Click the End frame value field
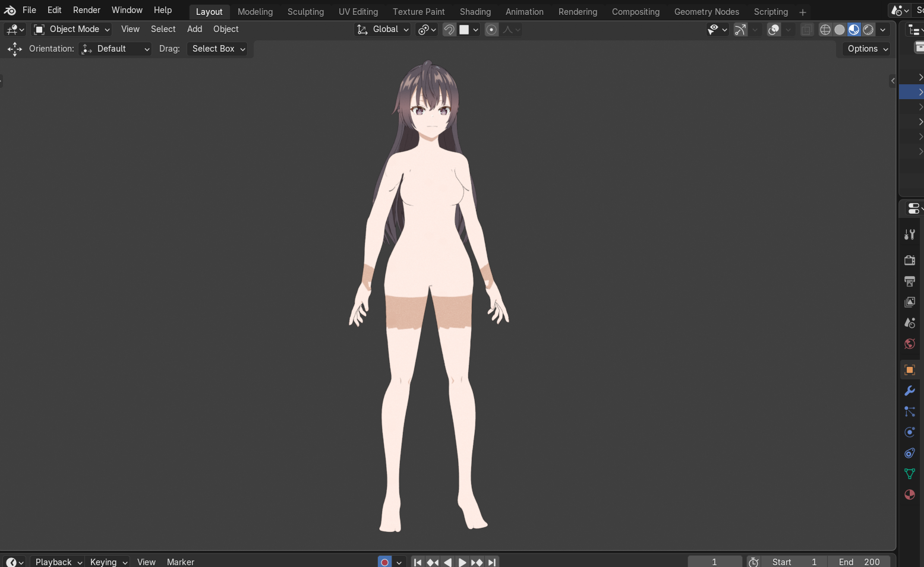This screenshot has width=924, height=567. point(859,562)
